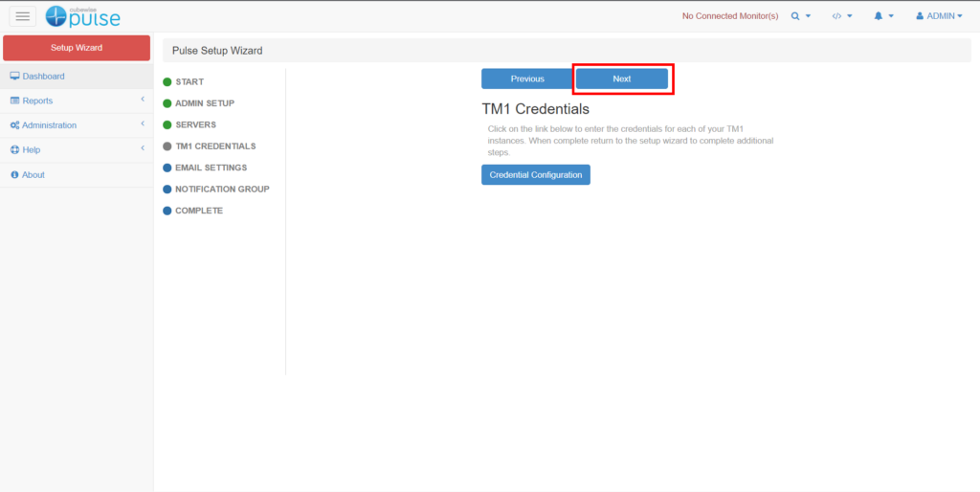Jump to the COMPLETE wizard step
Viewport: 980px width, 492px height.
(x=199, y=211)
